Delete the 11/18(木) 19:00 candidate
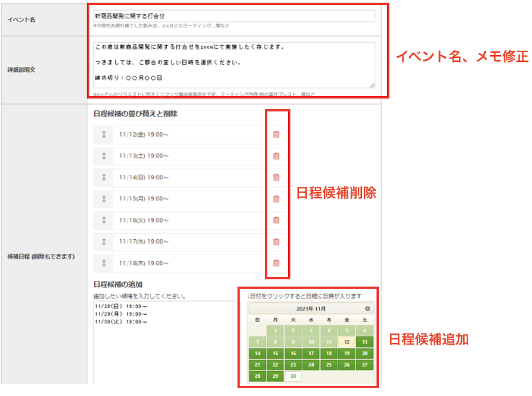 (276, 263)
